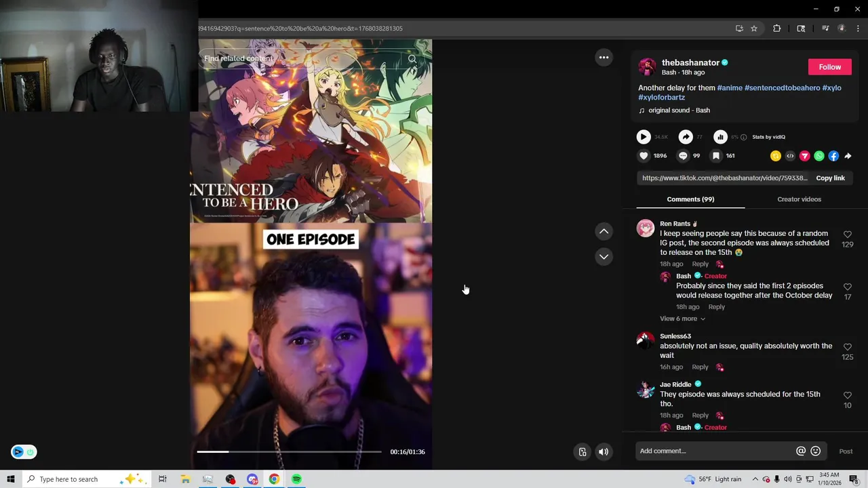
Task: Open Windows Start menu
Action: [11, 479]
